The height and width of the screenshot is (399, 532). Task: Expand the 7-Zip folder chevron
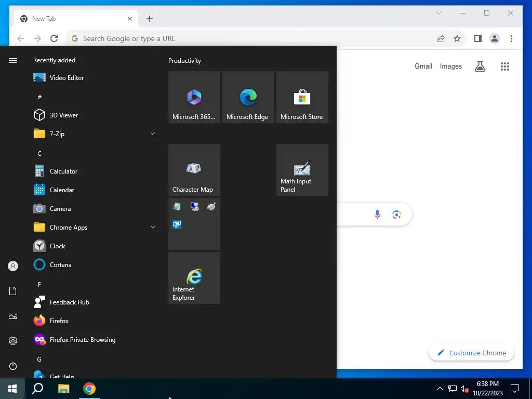[x=153, y=134]
